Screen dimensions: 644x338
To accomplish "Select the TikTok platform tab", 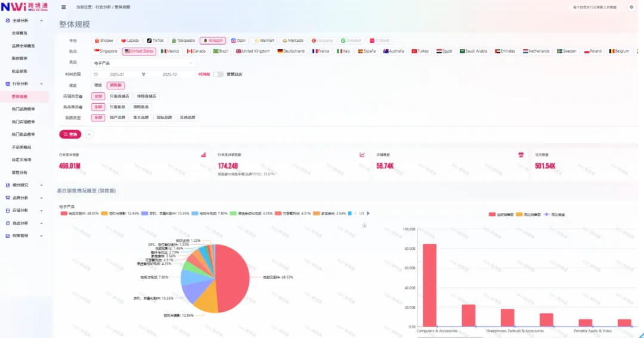I will point(155,41).
